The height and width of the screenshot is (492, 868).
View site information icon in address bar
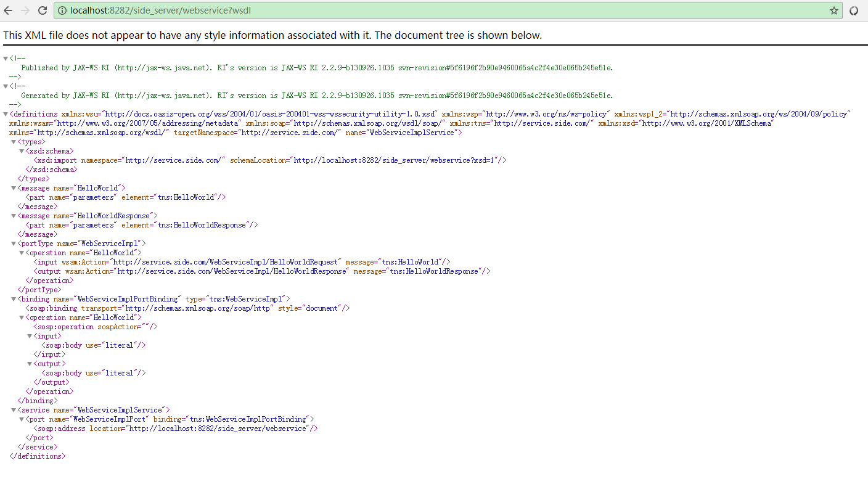[62, 10]
